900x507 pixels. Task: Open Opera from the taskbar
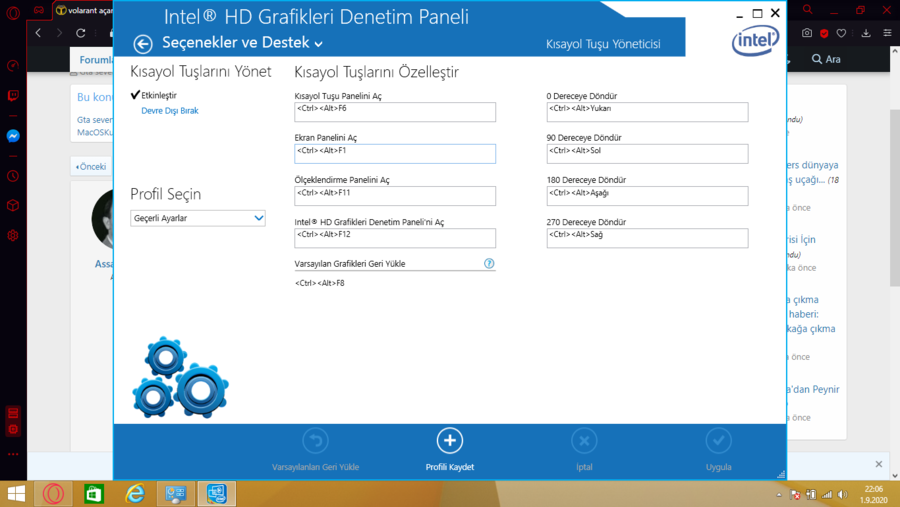pyautogui.click(x=53, y=494)
